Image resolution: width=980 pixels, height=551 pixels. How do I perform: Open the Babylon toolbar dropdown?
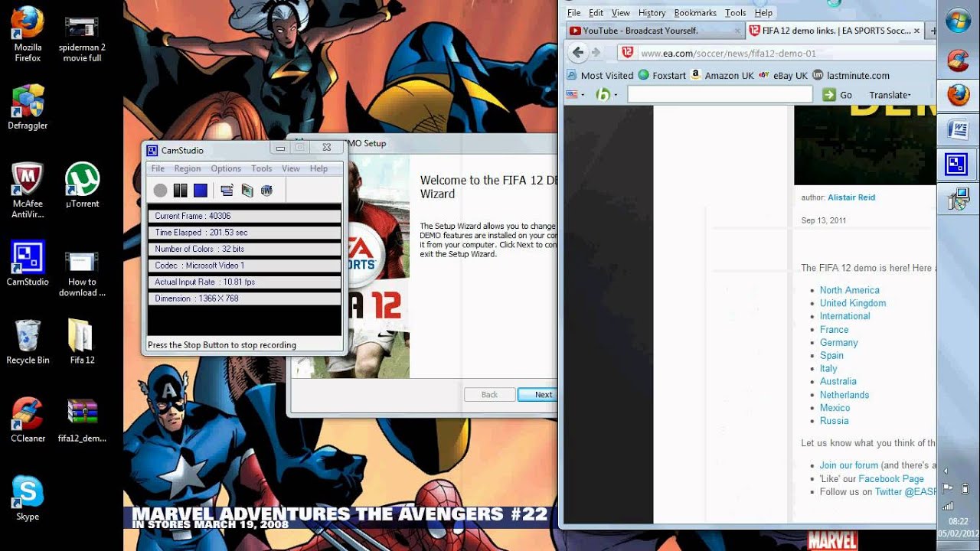pyautogui.click(x=607, y=95)
